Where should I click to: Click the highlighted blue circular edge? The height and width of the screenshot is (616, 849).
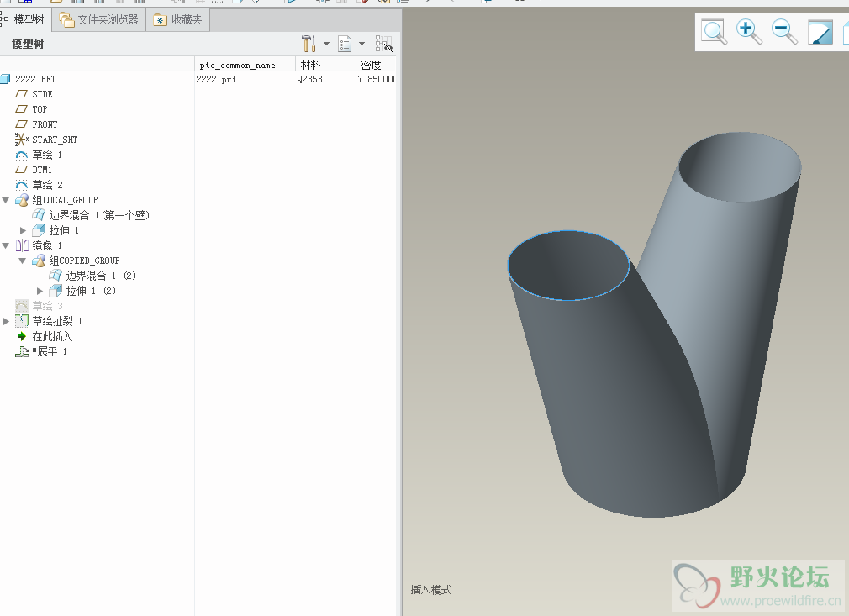568,299
